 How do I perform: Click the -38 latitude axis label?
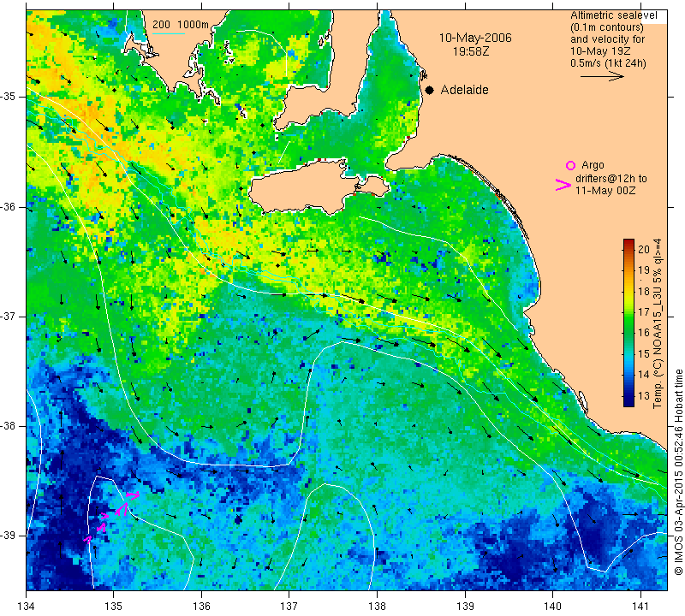click(9, 426)
